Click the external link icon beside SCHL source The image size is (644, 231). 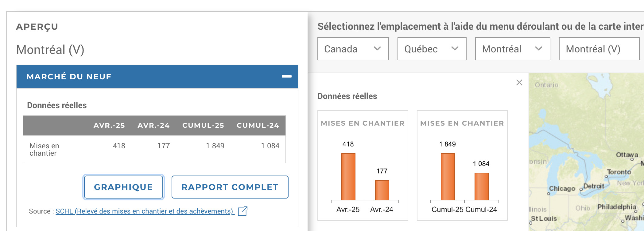tap(242, 211)
